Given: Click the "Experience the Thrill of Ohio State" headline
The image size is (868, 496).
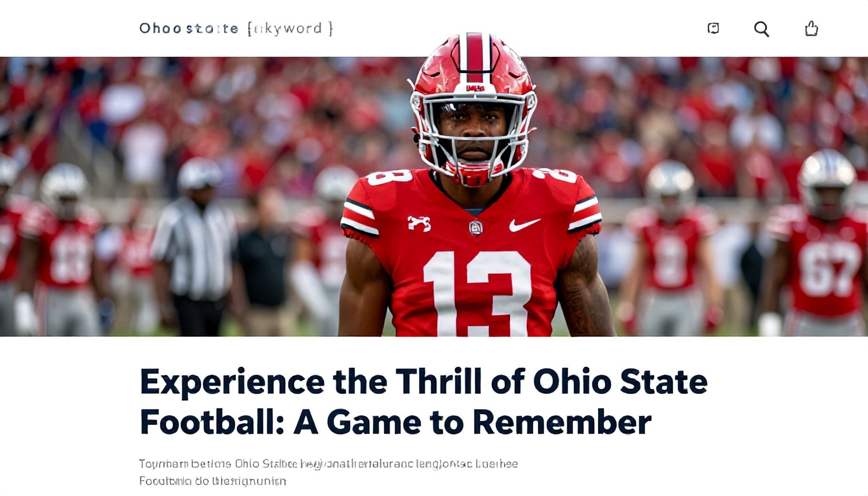Looking at the screenshot, I should click(x=423, y=382).
